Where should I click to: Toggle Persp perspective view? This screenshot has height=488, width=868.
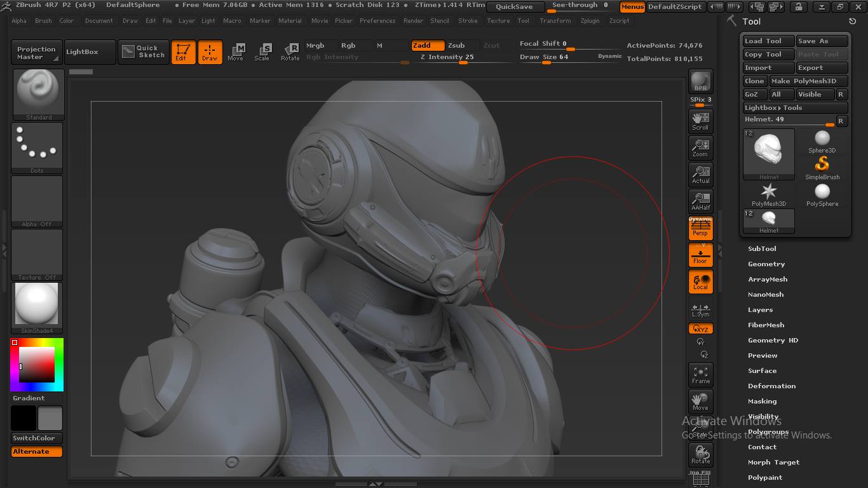point(700,228)
